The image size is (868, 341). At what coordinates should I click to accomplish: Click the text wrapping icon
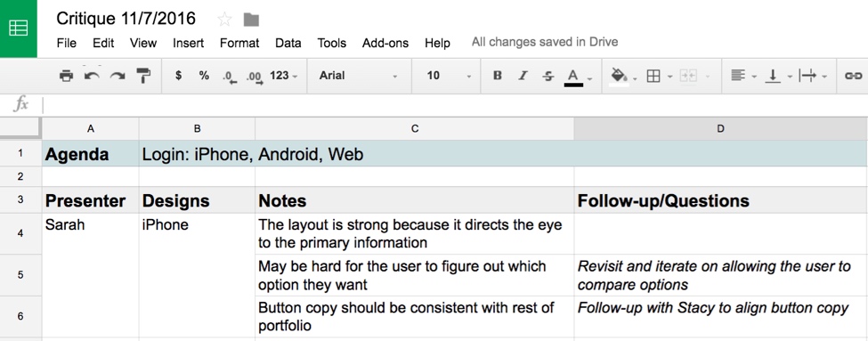click(x=807, y=76)
